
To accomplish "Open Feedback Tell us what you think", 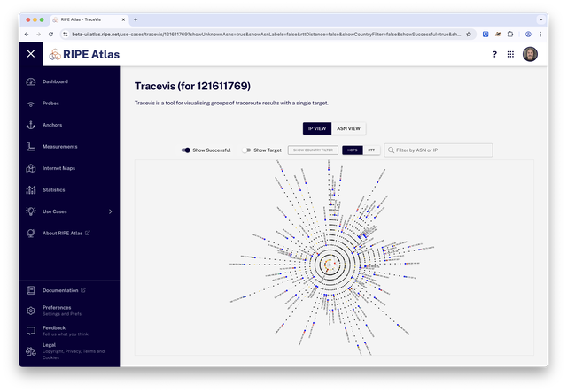I will click(65, 331).
